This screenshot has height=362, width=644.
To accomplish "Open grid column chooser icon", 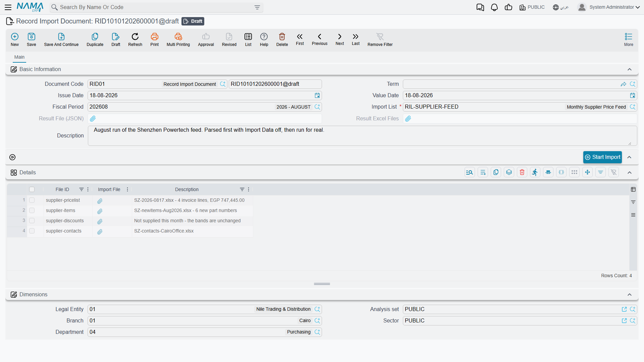I will [633, 189].
